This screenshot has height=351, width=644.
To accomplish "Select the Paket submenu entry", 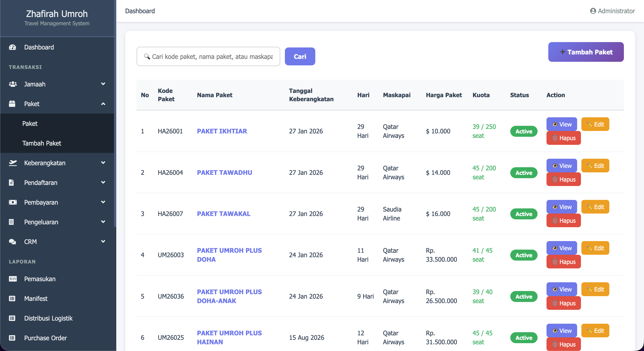I will 57,123.
